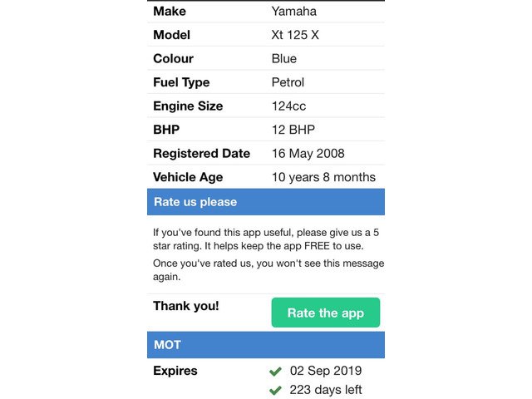The width and height of the screenshot is (532, 399).
Task: Select the blue MOT section header
Action: 266,344
